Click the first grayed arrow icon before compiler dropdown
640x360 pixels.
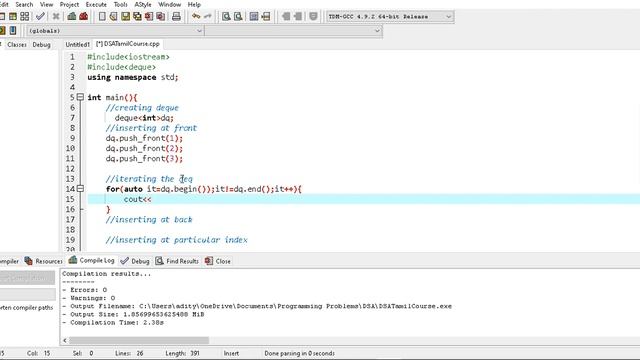coord(286,16)
